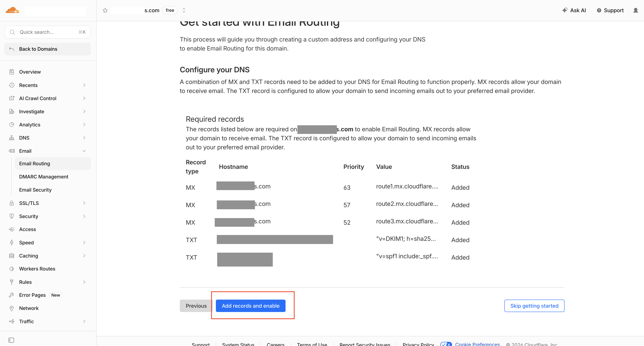Collapse the Email section chevron
The width and height of the screenshot is (644, 346).
point(84,151)
